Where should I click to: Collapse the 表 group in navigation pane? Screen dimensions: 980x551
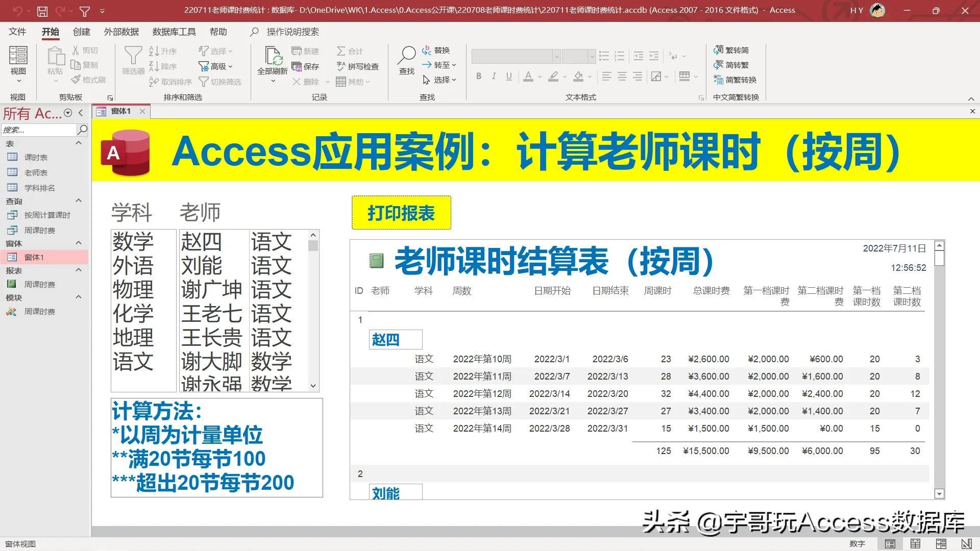coord(79,143)
